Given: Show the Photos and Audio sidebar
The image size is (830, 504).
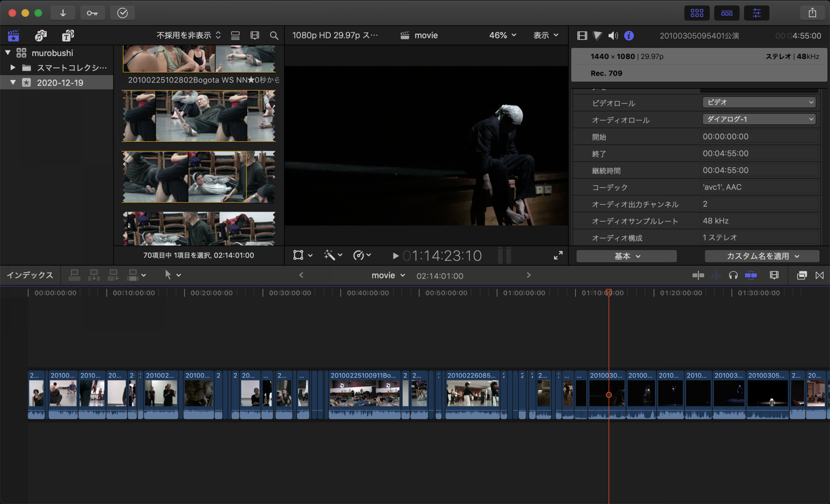Looking at the screenshot, I should point(41,35).
